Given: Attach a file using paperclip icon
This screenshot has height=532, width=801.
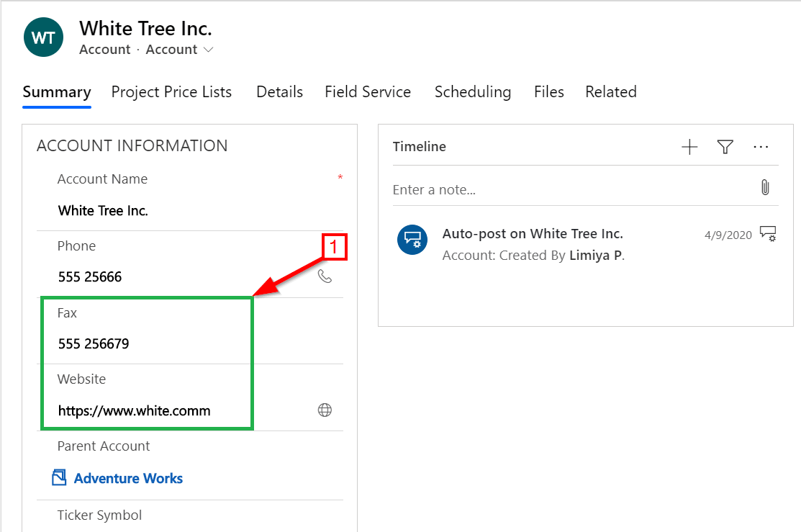Looking at the screenshot, I should pyautogui.click(x=765, y=188).
